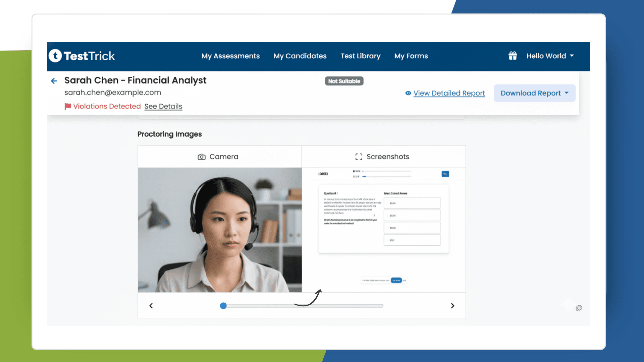This screenshot has height=362, width=644.
Task: Click the candidate webcam photo thumbnail
Action: (220, 230)
